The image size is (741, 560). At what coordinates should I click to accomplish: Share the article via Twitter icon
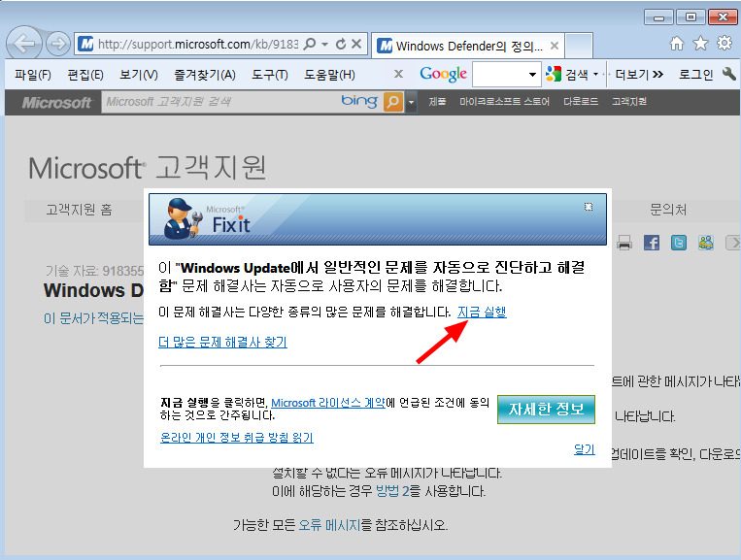679,243
